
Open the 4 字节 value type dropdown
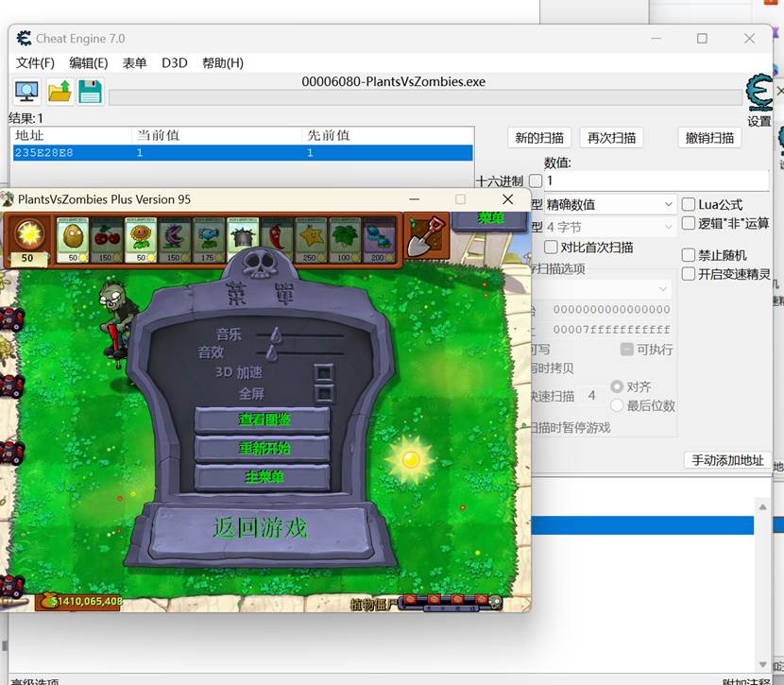[610, 227]
